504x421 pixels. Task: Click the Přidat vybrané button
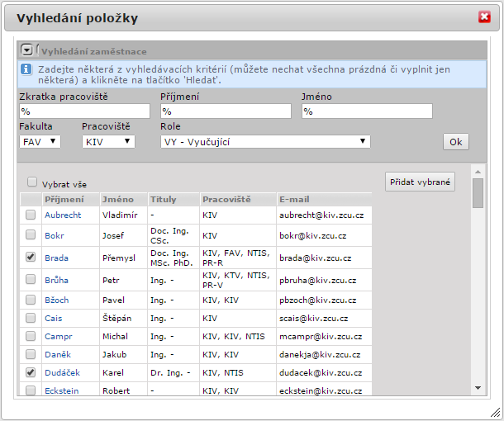pos(420,182)
